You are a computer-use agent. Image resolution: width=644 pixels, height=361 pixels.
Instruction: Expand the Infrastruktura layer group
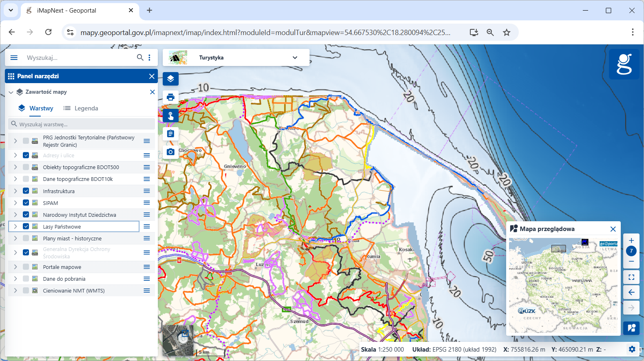(15, 191)
